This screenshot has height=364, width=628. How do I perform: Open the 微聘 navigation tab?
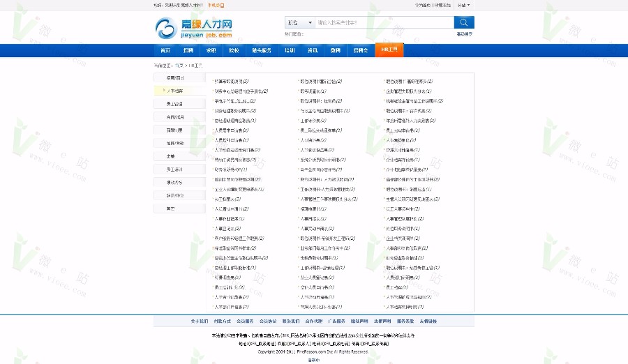click(x=335, y=50)
